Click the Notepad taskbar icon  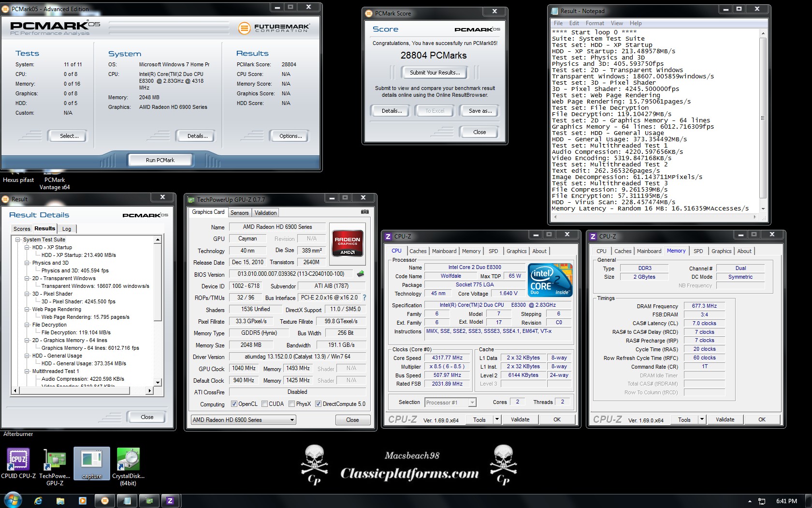click(127, 501)
